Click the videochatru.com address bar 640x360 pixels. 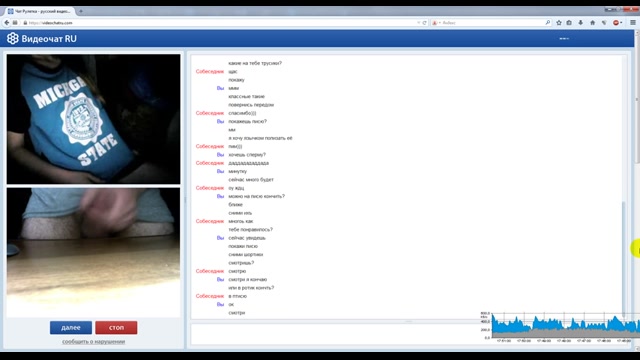coord(220,23)
